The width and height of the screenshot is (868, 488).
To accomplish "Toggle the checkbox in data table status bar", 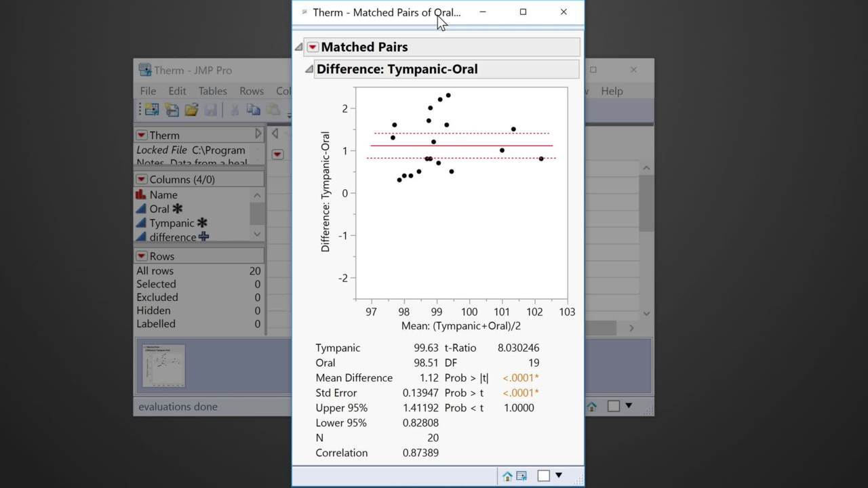I will click(x=613, y=406).
